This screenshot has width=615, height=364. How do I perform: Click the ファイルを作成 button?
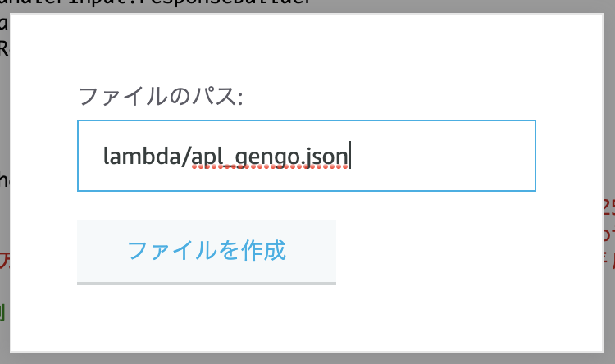point(207,252)
